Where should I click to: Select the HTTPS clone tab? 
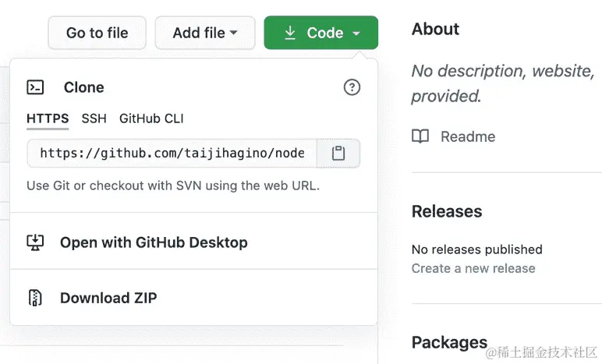click(x=48, y=118)
